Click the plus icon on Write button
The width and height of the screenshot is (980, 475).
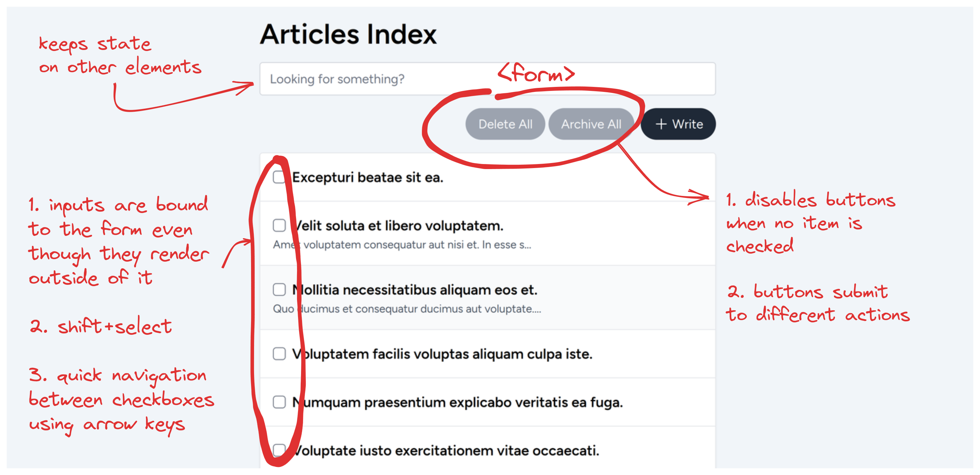tap(661, 124)
